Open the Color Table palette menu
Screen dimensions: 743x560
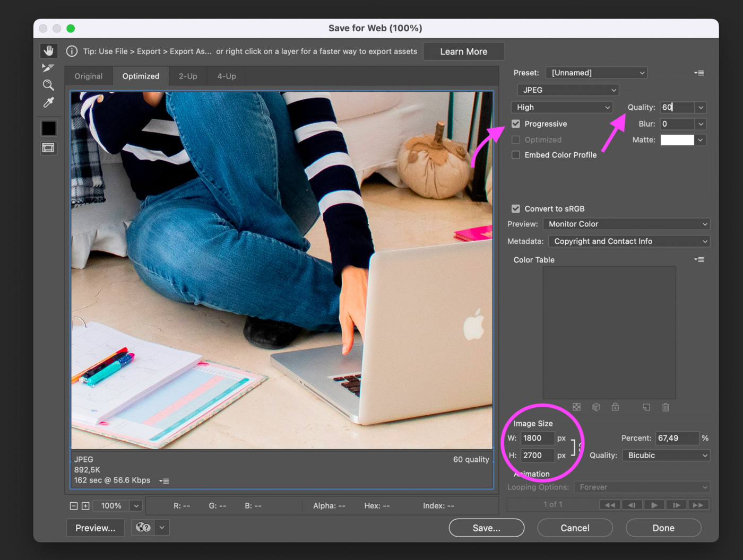pyautogui.click(x=699, y=260)
